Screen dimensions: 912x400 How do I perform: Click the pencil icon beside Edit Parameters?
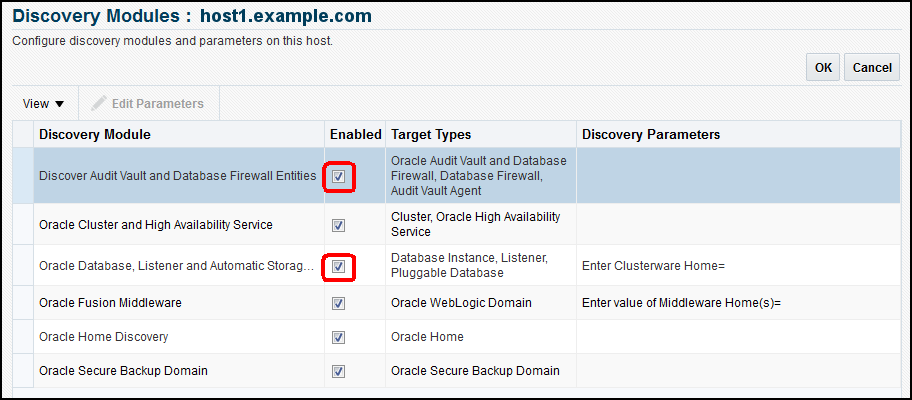tap(99, 104)
